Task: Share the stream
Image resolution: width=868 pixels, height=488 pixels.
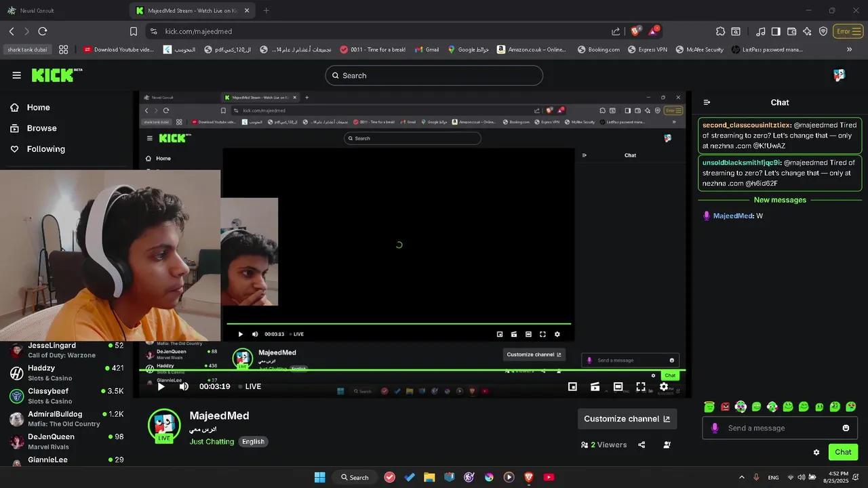Action: (x=642, y=445)
